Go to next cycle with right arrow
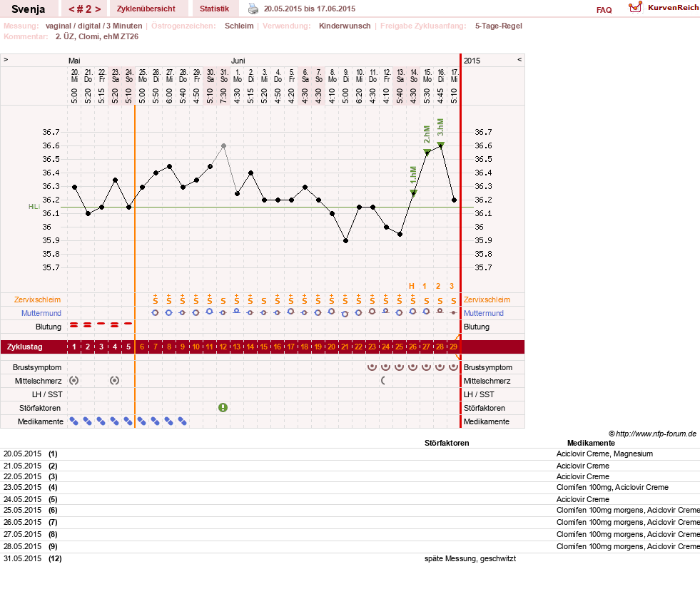The image size is (700, 599). [98, 9]
